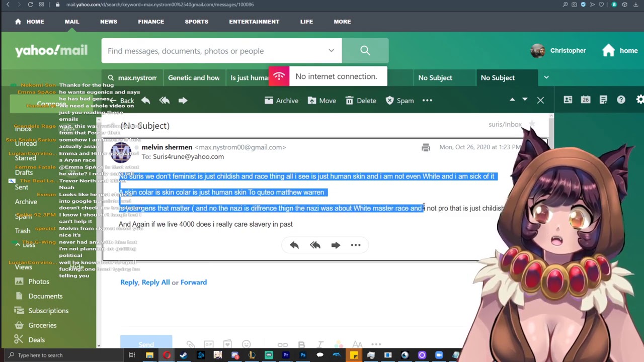Open the SPORTS navigation item
Screen dimensions: 644x362
(196, 22)
